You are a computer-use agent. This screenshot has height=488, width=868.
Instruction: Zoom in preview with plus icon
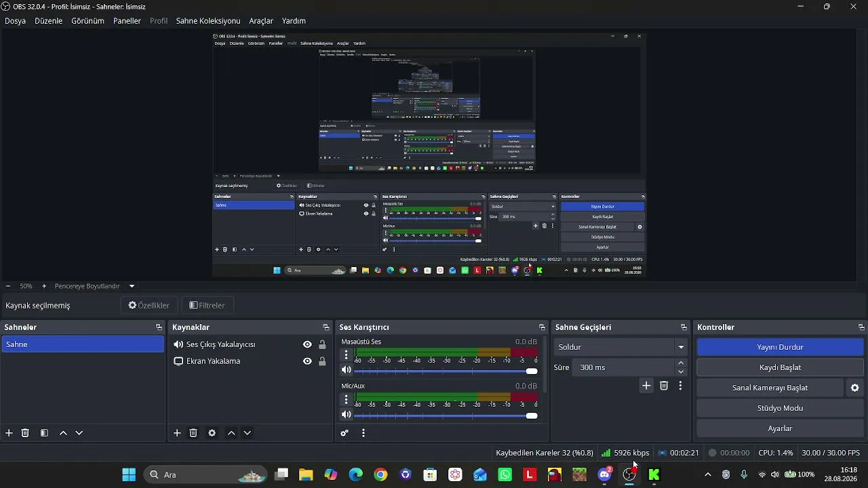pyautogui.click(x=44, y=286)
